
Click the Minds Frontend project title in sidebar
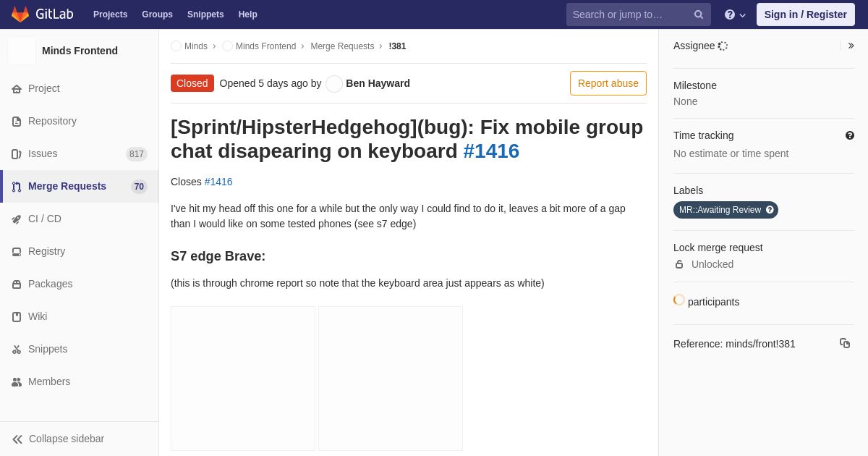click(80, 51)
